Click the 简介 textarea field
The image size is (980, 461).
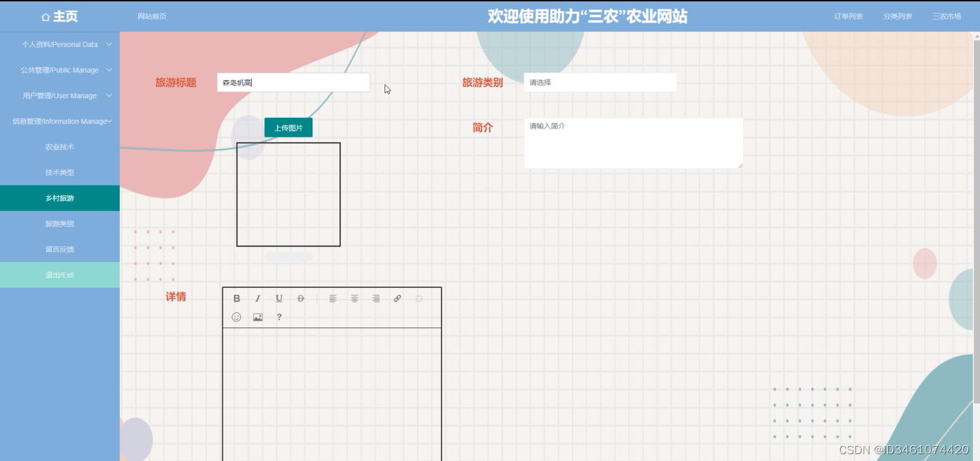tap(634, 143)
